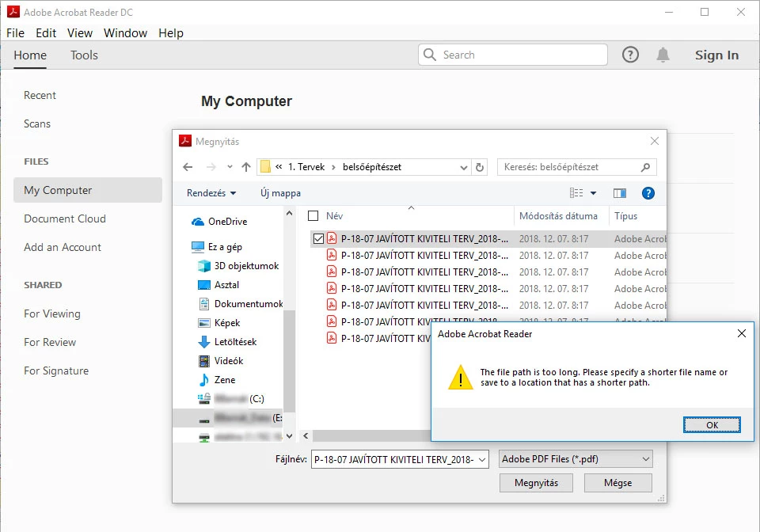This screenshot has height=532, width=760.
Task: Expand the Fájlnév filename combo box
Action: click(482, 459)
